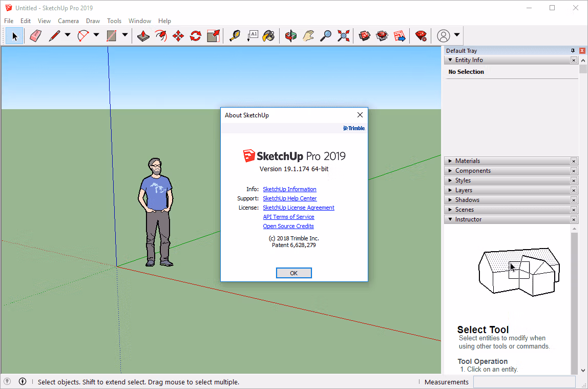This screenshot has height=389, width=588.
Task: Expand the Scenes panel
Action: pyautogui.click(x=450, y=210)
